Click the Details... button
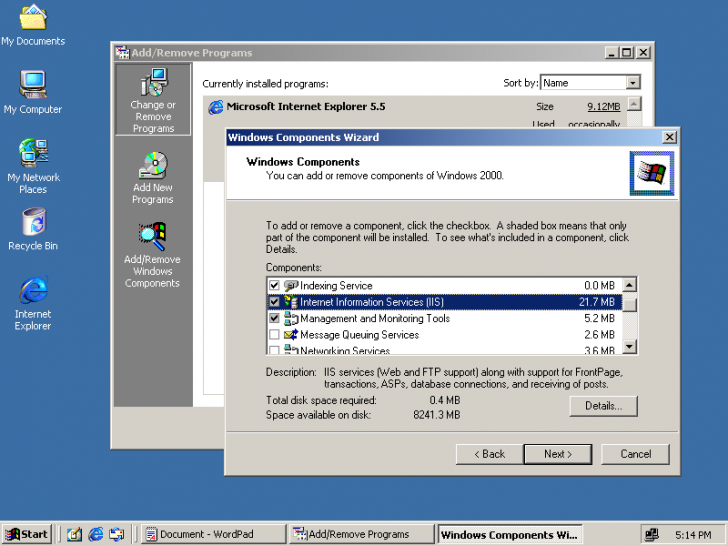The width and height of the screenshot is (728, 546). point(603,406)
